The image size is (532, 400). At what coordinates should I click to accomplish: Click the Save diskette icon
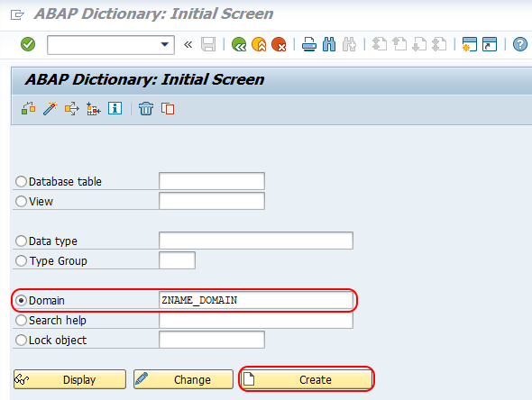[208, 44]
